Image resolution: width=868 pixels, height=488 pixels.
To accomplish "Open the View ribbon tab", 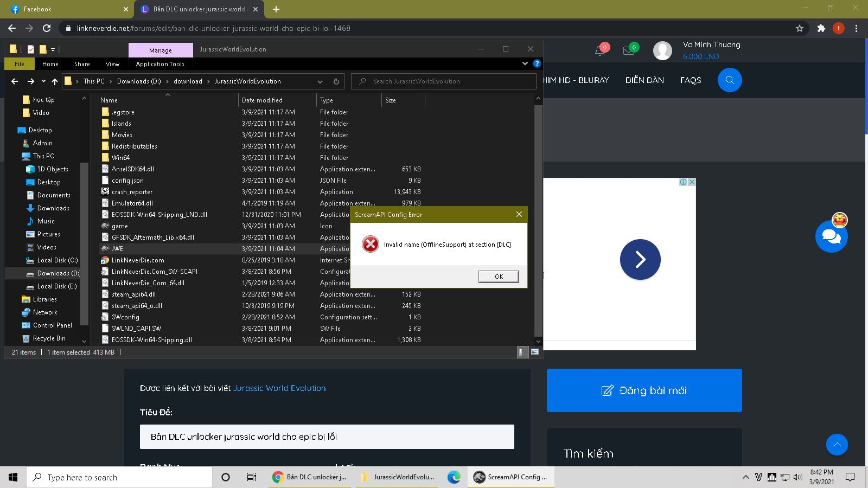I will pos(112,64).
